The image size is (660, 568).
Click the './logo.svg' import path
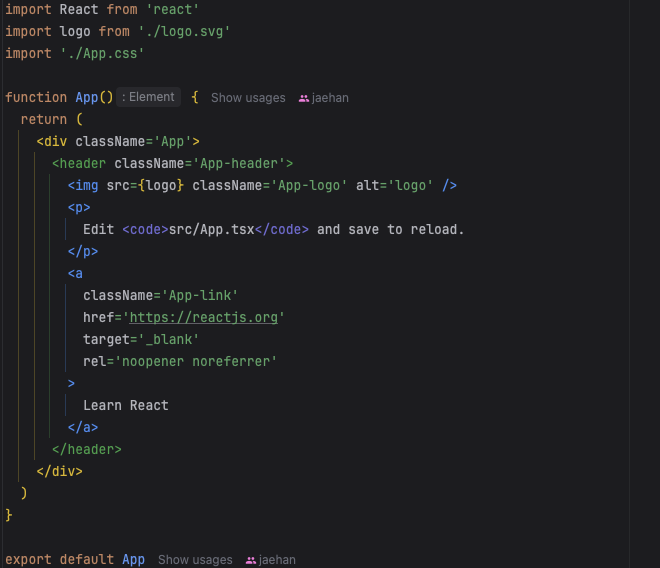[x=184, y=32]
